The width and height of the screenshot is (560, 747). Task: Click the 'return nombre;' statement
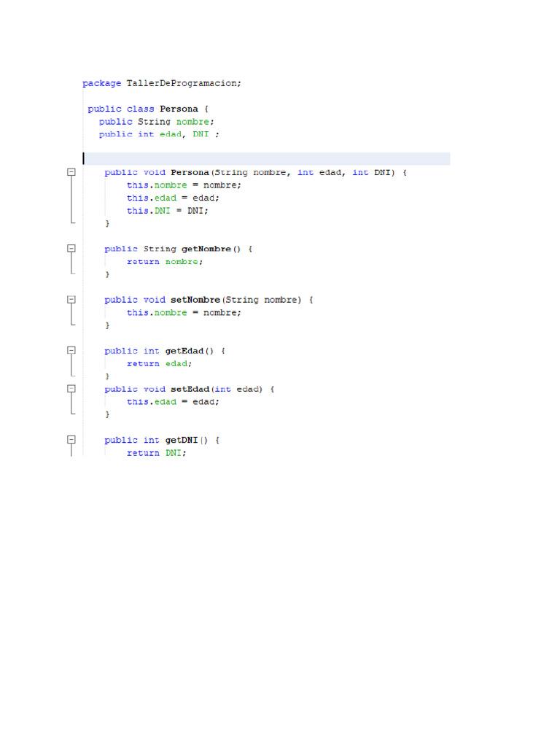165,262
